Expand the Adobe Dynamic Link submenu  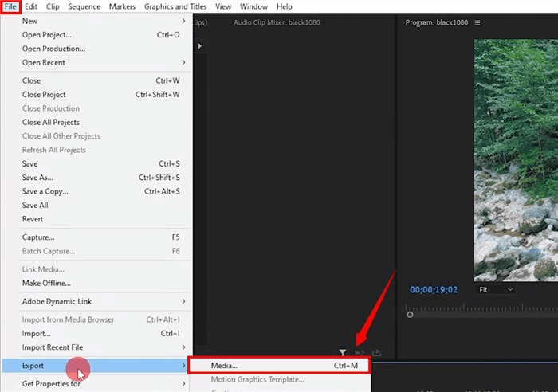coord(102,301)
